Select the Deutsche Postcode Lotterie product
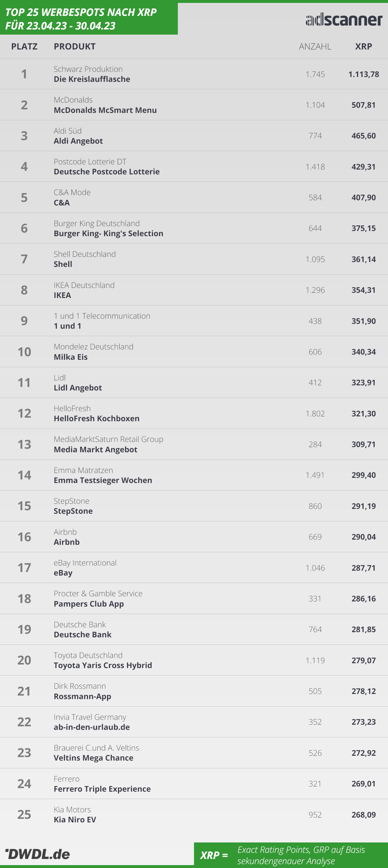This screenshot has height=868, width=388. (106, 172)
